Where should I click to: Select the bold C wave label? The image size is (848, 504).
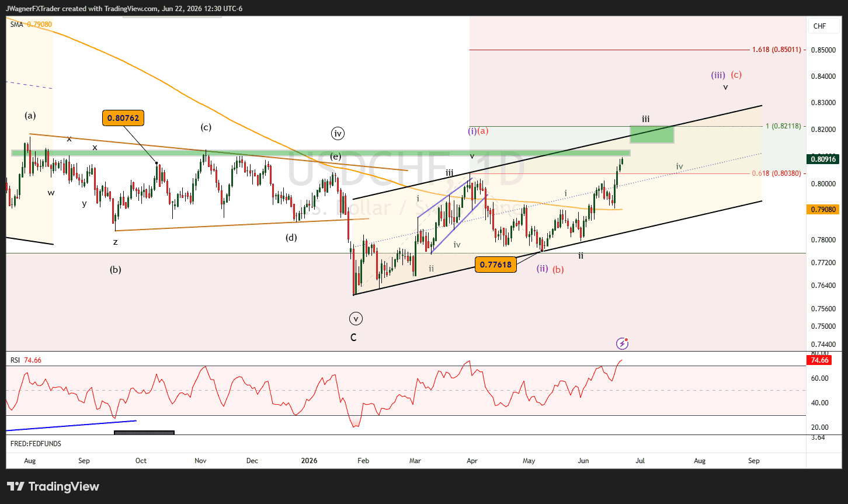(353, 338)
